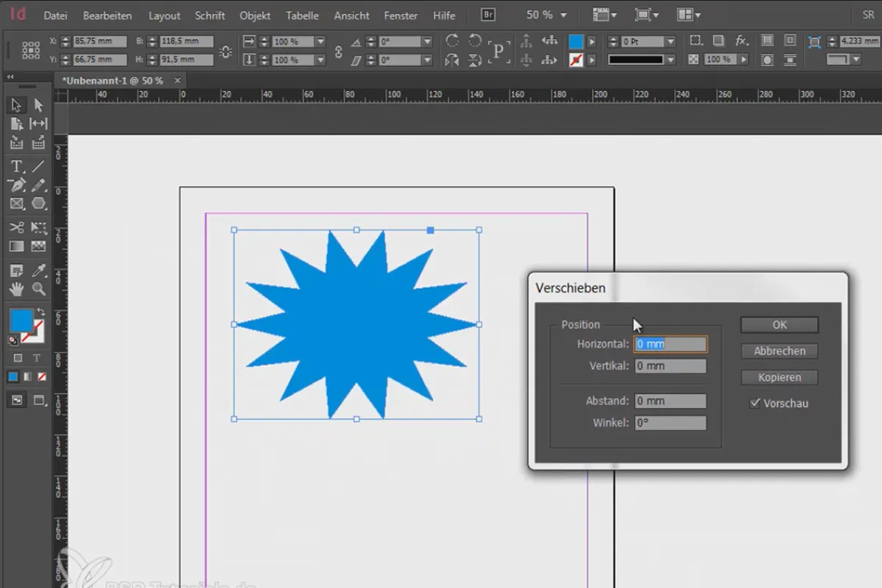
Task: Select the Polygon frame tool
Action: pos(38,204)
